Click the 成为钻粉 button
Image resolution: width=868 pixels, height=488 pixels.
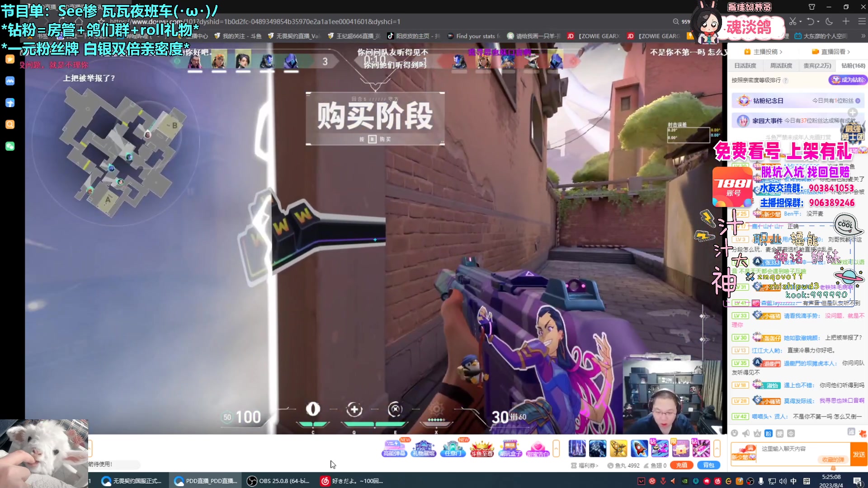[848, 80]
